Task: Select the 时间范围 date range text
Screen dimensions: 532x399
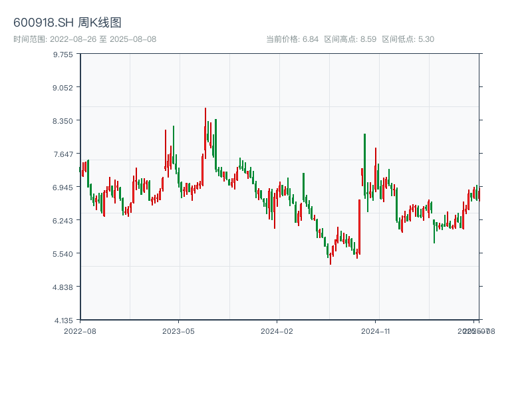Action: 84,39
